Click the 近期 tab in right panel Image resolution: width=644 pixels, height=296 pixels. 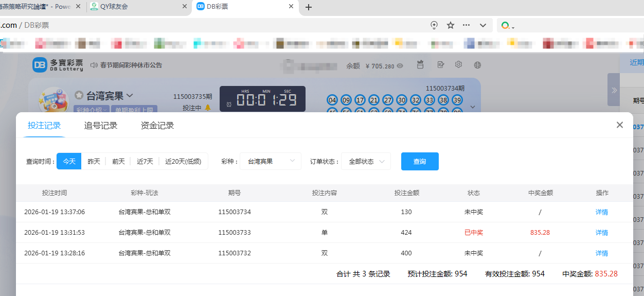click(x=637, y=62)
